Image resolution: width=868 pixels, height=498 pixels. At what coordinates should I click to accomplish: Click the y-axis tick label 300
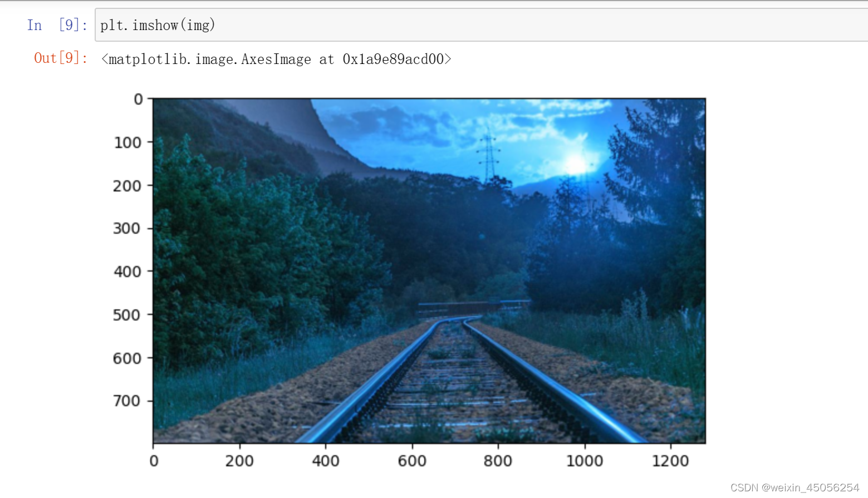127,229
